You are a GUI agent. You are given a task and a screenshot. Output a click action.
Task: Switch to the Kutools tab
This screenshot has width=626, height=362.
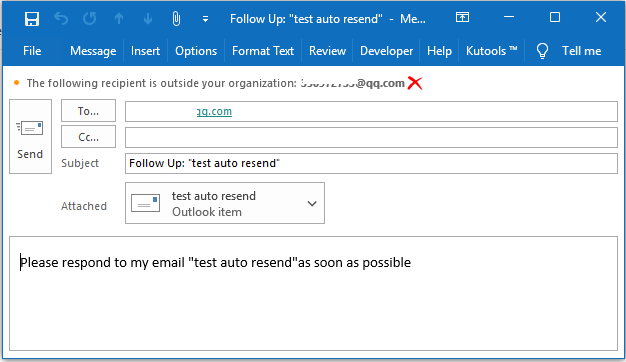(x=491, y=51)
